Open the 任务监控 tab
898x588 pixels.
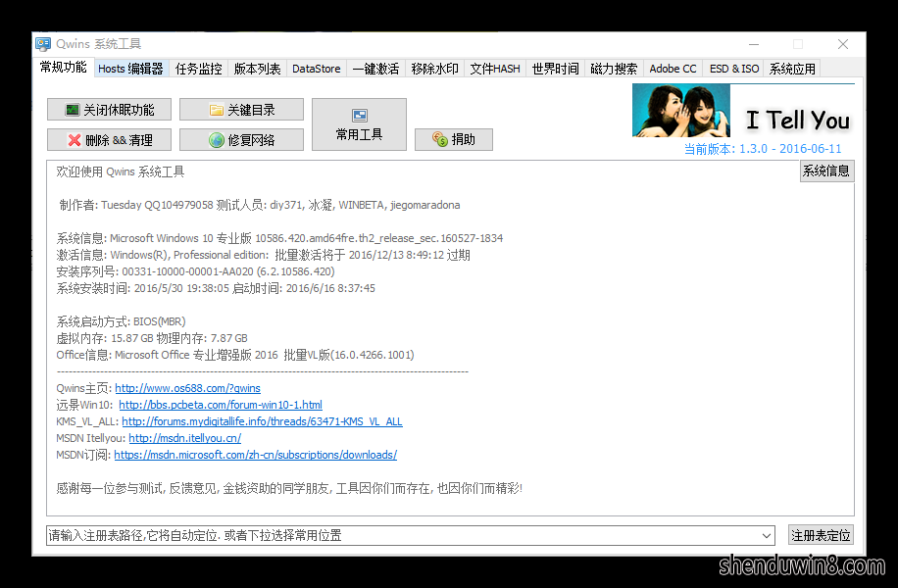[198, 69]
